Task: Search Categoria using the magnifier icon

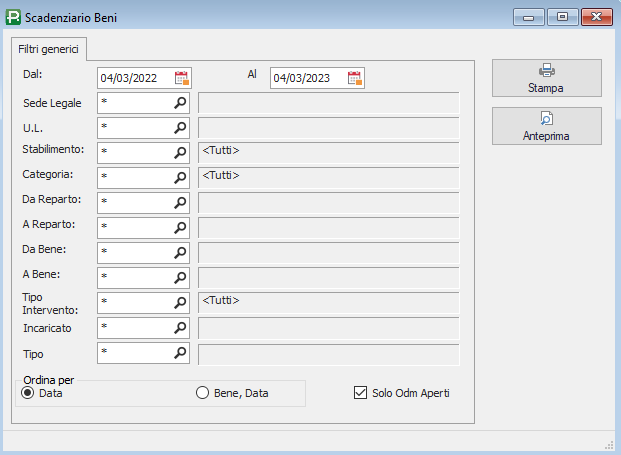Action: 180,177
